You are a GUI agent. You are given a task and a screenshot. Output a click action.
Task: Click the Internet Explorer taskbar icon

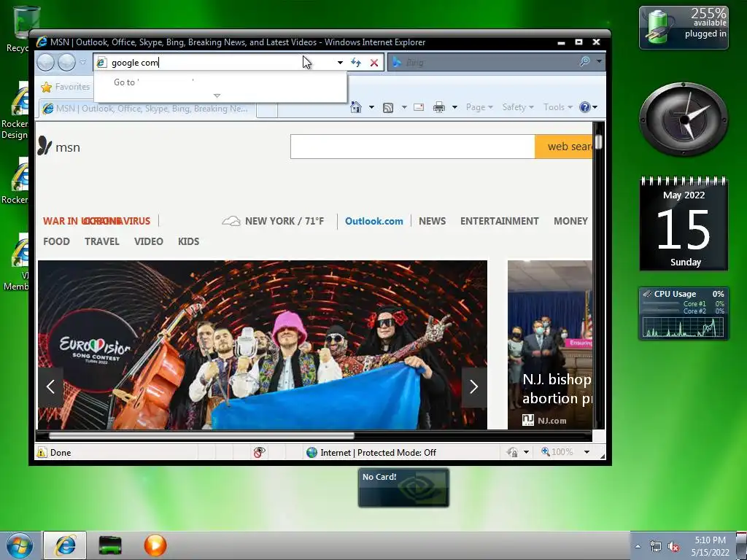click(x=65, y=545)
